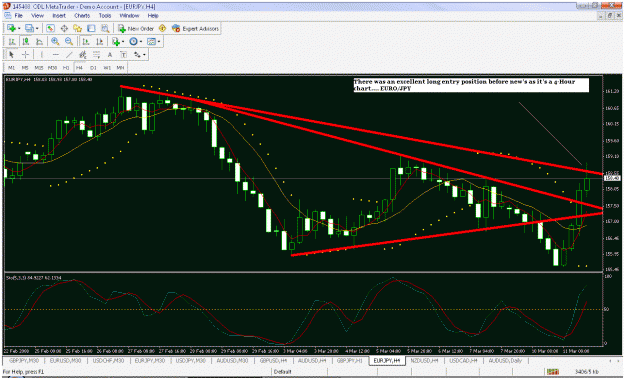The width and height of the screenshot is (625, 378).
Task: Expand the Templates dropdown
Action: (159, 41)
